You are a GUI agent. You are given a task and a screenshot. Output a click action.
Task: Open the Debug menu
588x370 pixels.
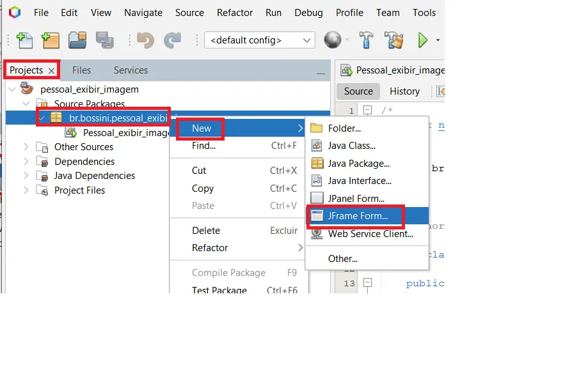[308, 13]
